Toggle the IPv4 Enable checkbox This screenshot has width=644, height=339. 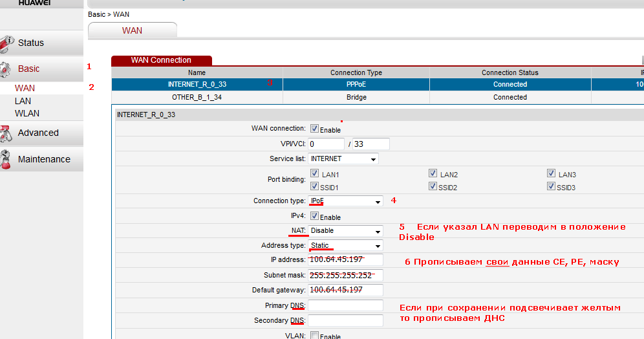tap(314, 216)
